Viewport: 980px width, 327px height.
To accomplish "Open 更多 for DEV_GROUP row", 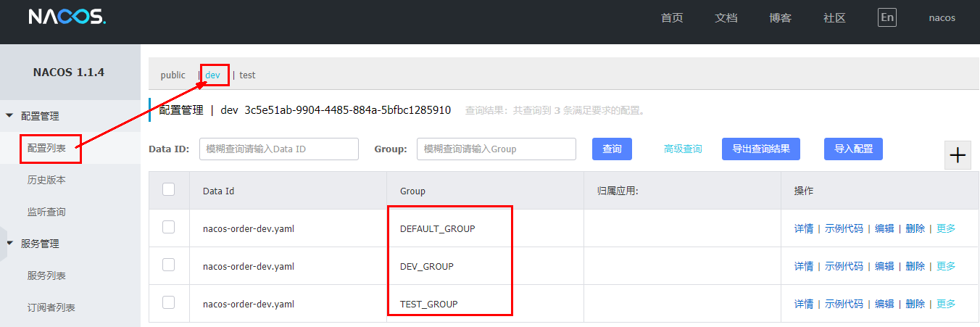I will (946, 266).
